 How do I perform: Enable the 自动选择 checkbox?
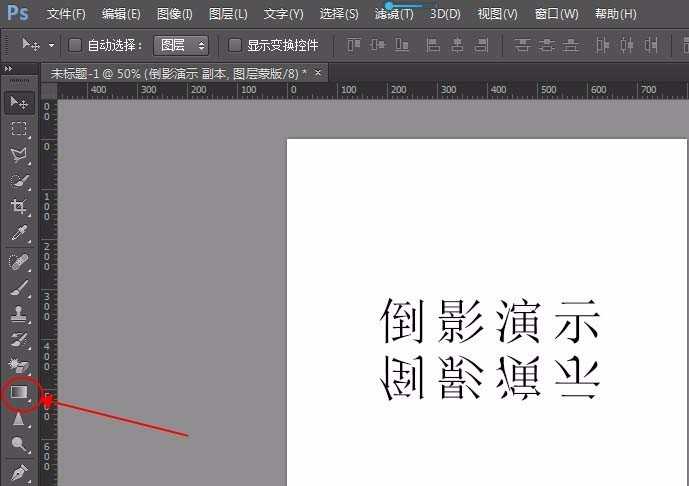[75, 46]
